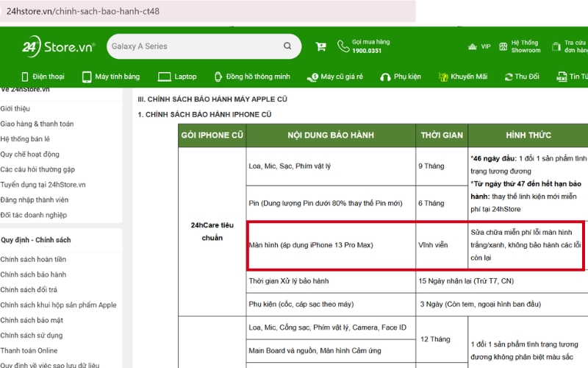
Task: Open Chính sách khui hộp sản phẩm Apple
Action: point(58,305)
